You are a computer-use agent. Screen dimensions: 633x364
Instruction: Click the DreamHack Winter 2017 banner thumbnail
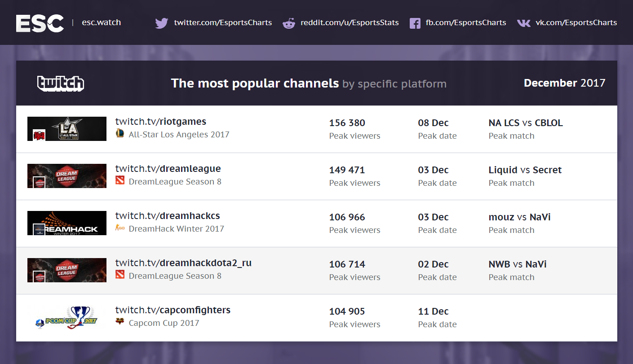67,223
